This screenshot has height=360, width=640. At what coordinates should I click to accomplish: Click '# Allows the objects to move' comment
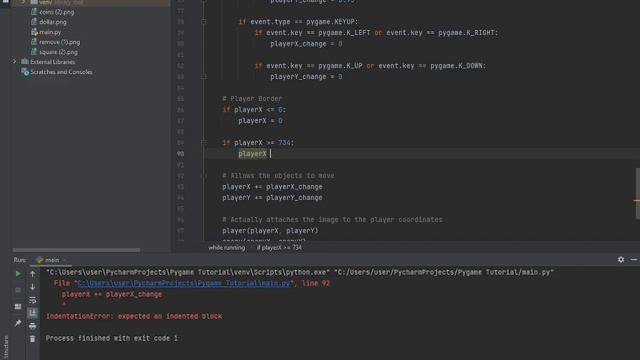click(278, 176)
